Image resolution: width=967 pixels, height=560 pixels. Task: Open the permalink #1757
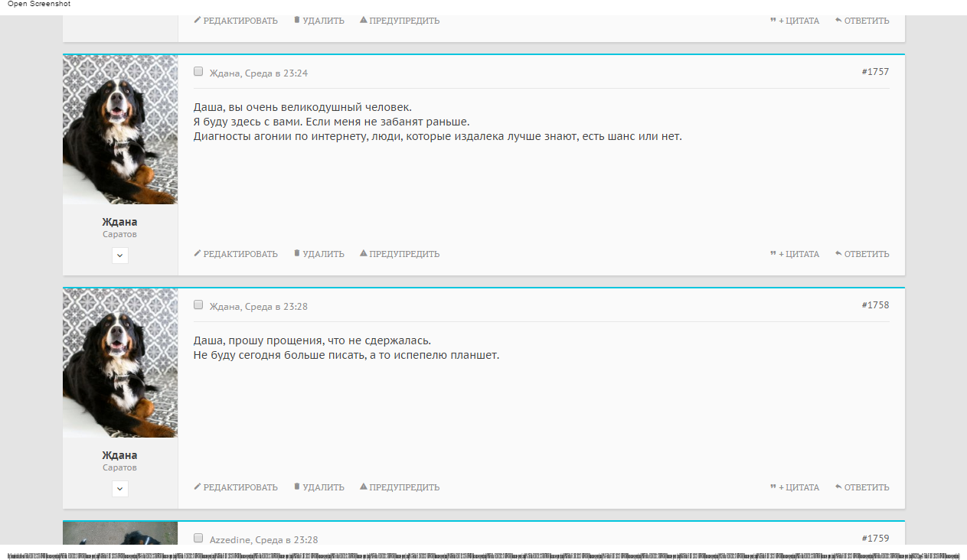coord(875,72)
